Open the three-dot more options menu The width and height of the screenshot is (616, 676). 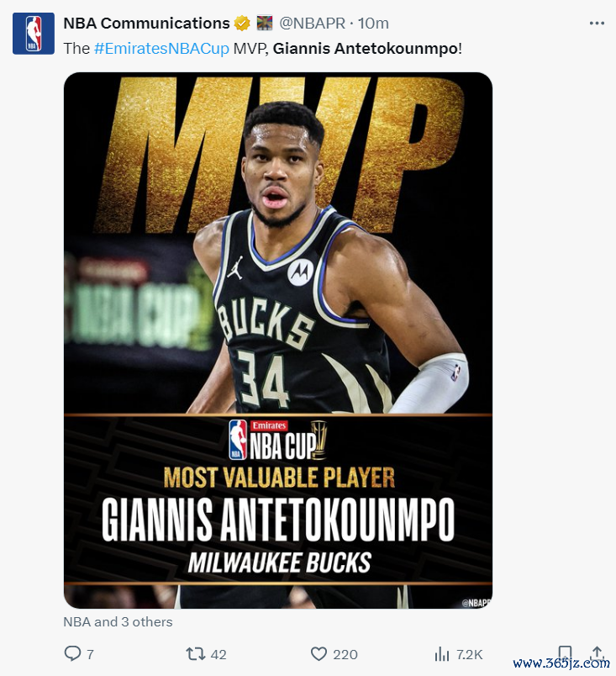coord(597,24)
